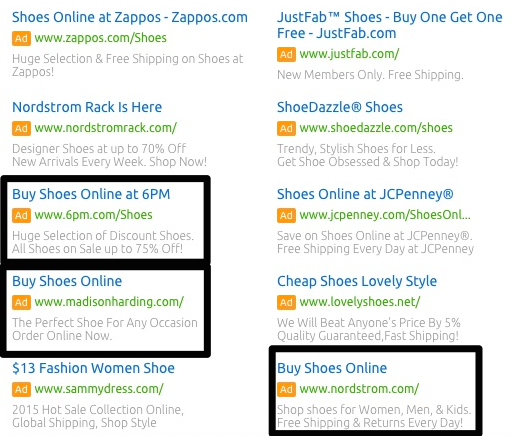Open the 'ShoeDazzle® Shoes' ad title

[340, 107]
